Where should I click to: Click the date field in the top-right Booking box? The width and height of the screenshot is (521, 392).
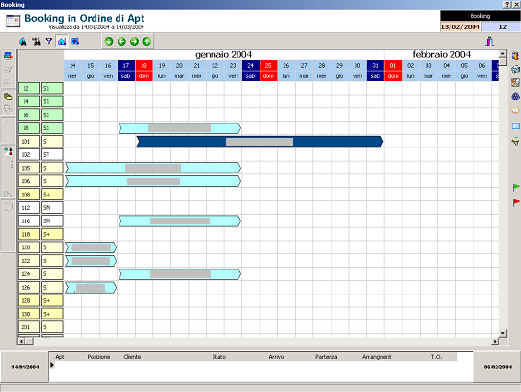pos(461,27)
